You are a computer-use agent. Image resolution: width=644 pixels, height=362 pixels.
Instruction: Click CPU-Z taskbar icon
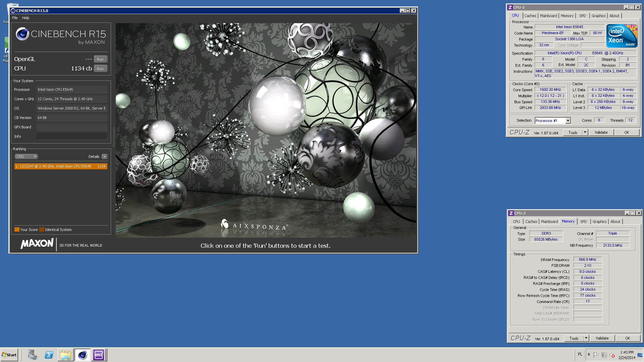[x=99, y=355]
